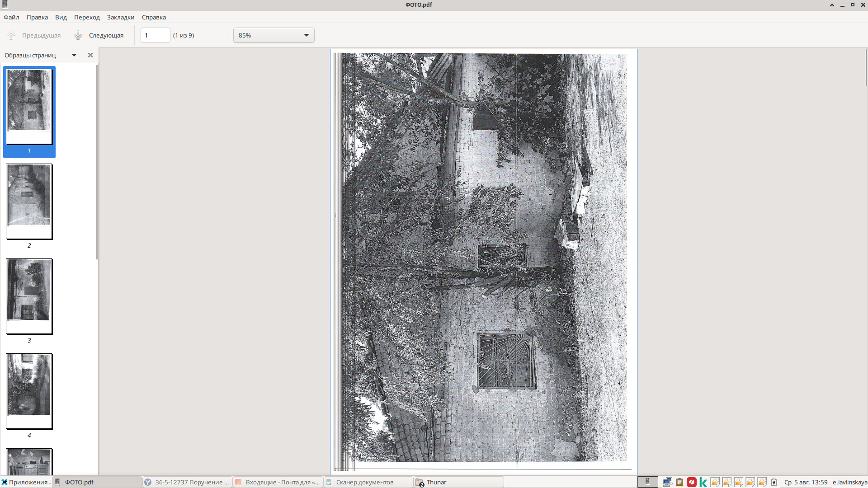The height and width of the screenshot is (488, 868).
Task: Expand the 85% zoom level dropdown
Action: (x=274, y=35)
